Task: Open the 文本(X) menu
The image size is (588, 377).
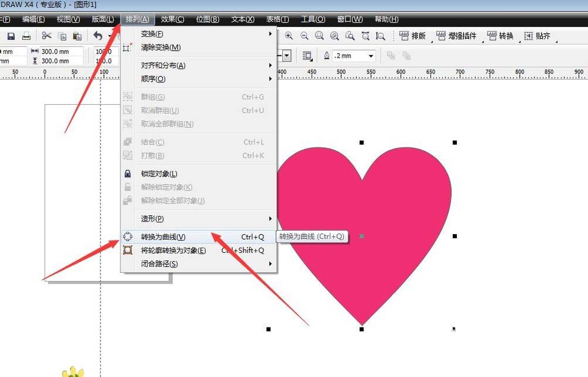Action: pos(243,19)
